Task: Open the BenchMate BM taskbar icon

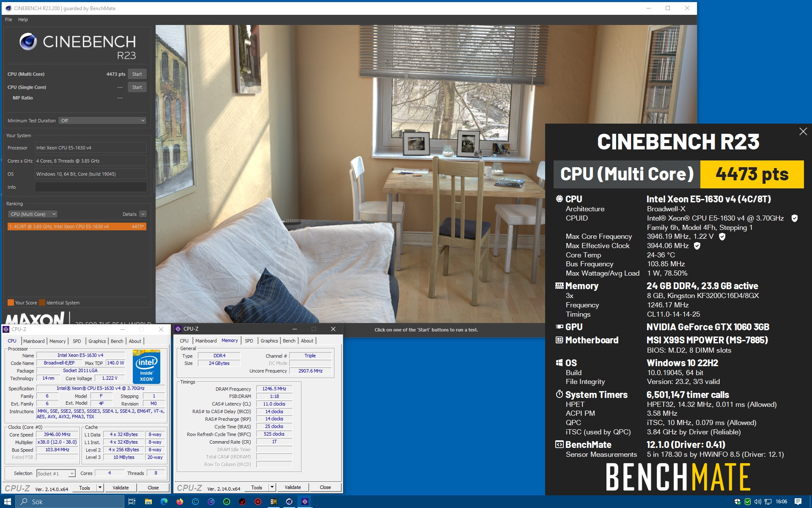Action: [274, 502]
